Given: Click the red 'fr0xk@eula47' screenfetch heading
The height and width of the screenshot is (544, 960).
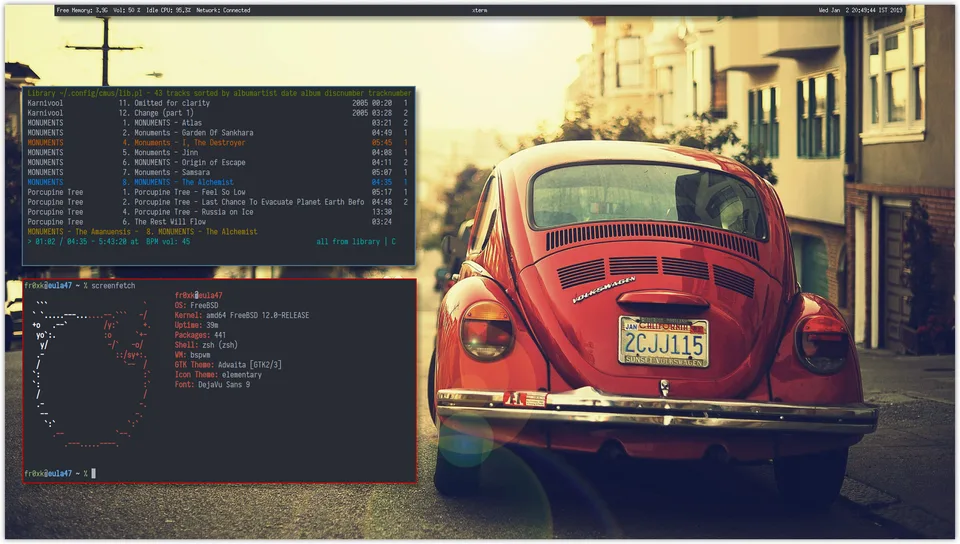Looking at the screenshot, I should [x=198, y=296].
